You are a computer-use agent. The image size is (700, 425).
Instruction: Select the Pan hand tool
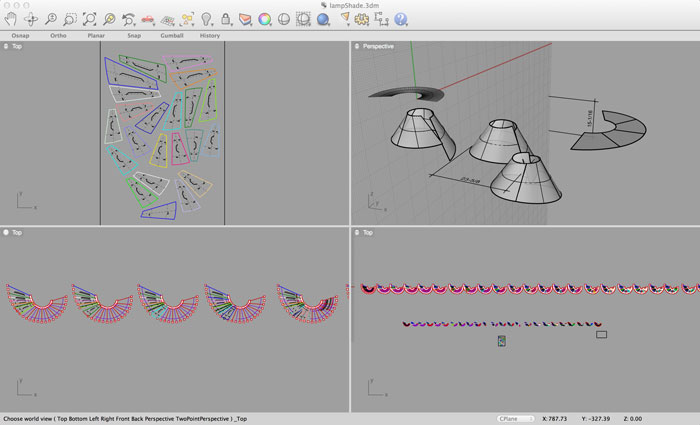11,19
